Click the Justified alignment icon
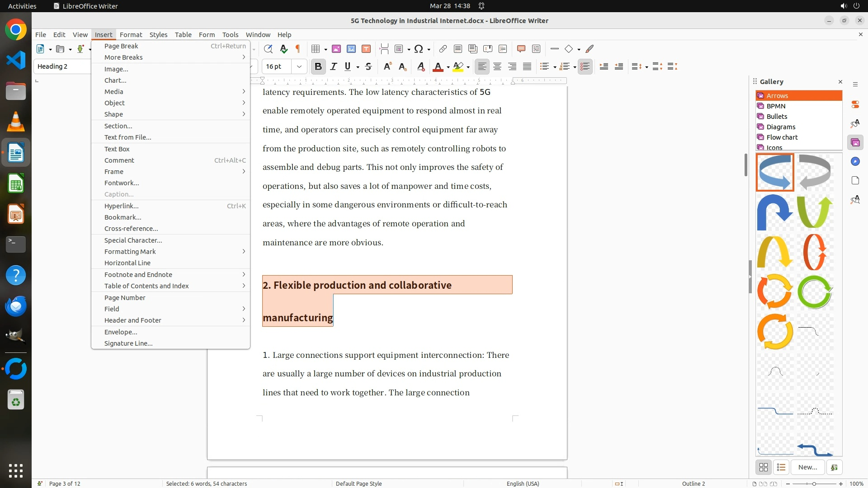This screenshot has height=488, width=868. pyautogui.click(x=527, y=66)
